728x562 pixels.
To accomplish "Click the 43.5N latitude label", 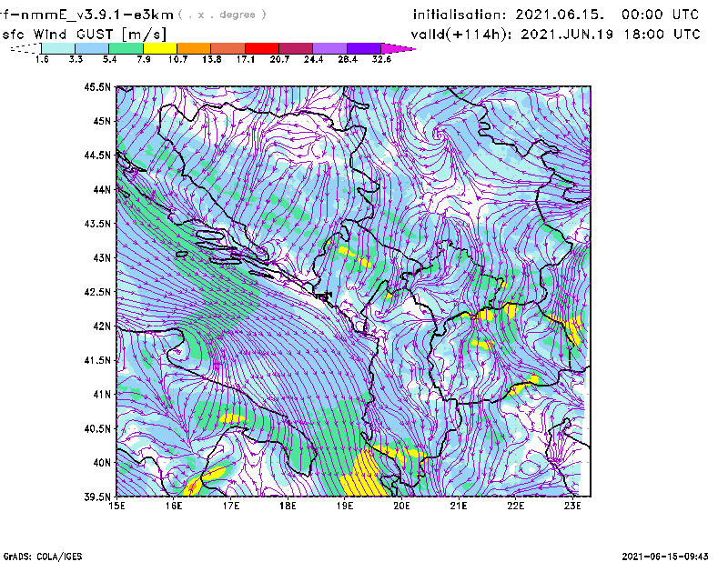I will [97, 224].
